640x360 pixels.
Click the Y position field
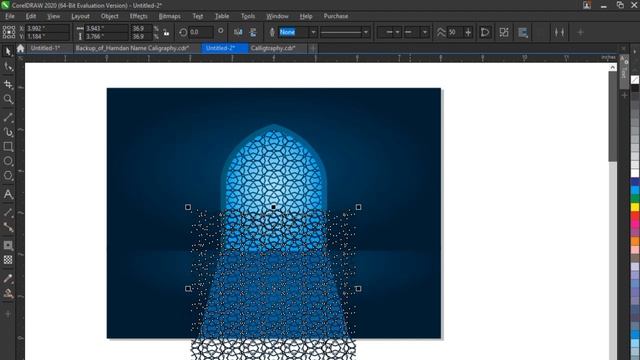click(x=47, y=36)
